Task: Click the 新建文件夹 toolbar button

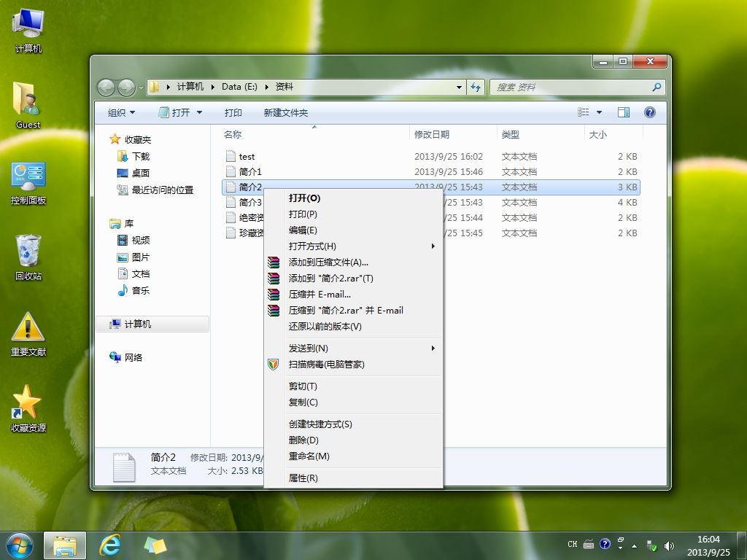Action: tap(286, 112)
